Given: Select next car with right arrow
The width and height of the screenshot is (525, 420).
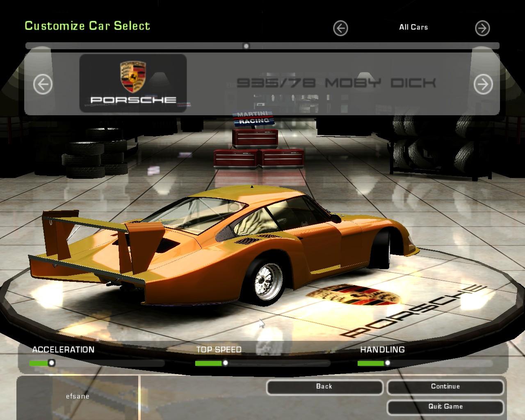Looking at the screenshot, I should (x=483, y=84).
